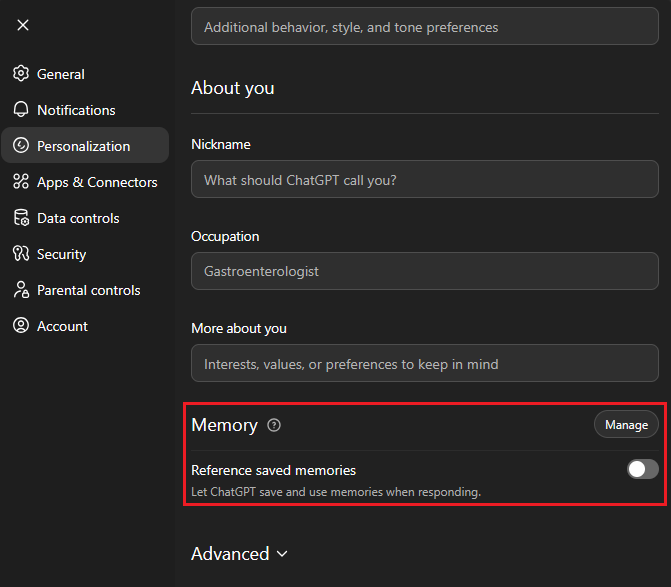Click the Data controls database icon
Screen dimensions: 671x587
pos(20,218)
